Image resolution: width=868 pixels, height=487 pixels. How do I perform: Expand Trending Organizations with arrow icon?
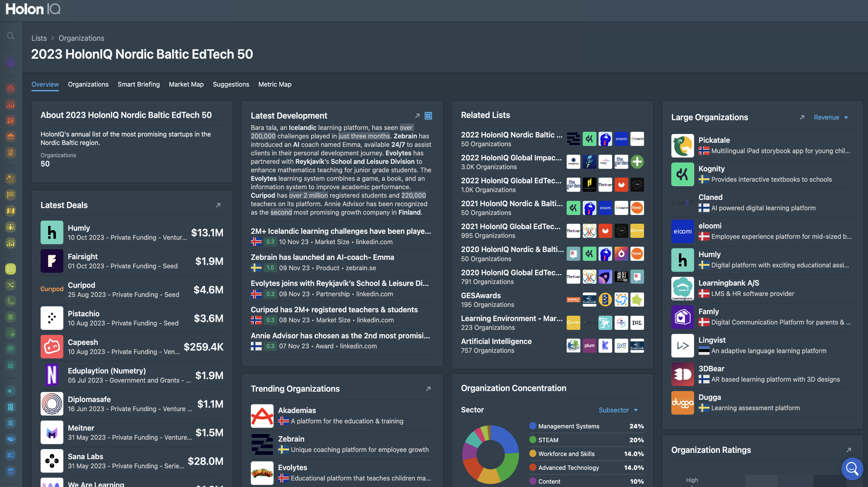428,388
